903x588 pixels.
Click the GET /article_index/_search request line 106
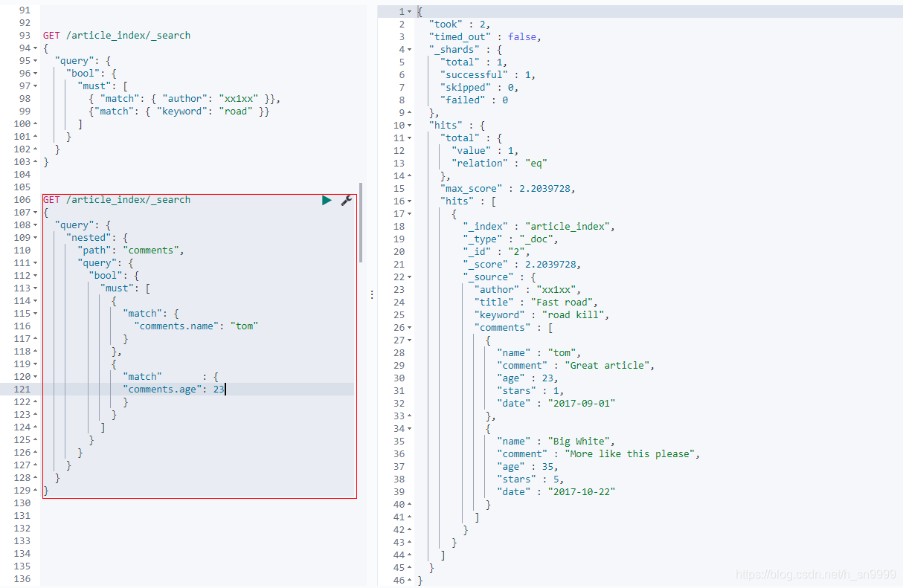[x=115, y=199]
